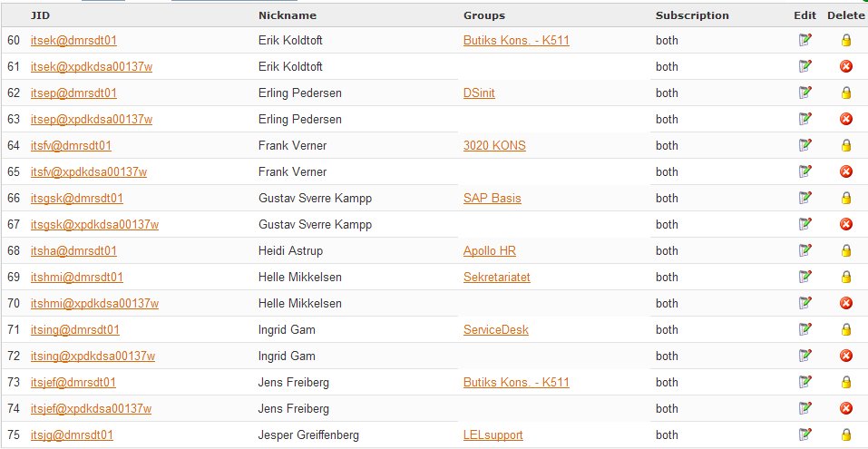Click the Subscription column header
The width and height of the screenshot is (868, 449).
coord(692,15)
